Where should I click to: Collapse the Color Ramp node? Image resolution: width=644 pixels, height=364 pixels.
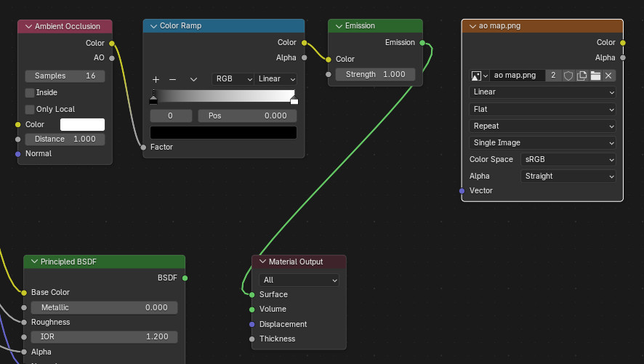click(x=153, y=26)
